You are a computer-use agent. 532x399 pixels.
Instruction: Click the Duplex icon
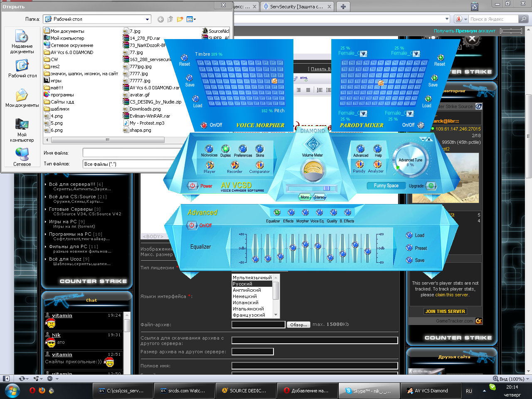[x=225, y=149]
